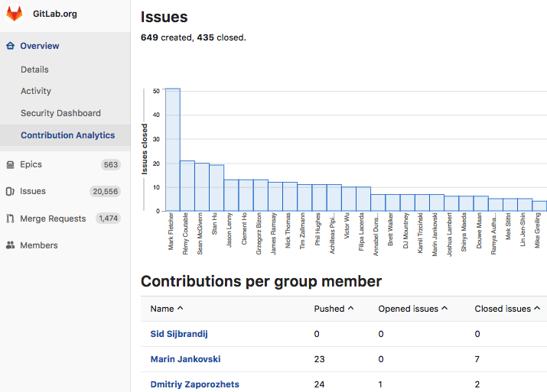Click the Overview home icon
This screenshot has width=547, height=392.
[10, 46]
